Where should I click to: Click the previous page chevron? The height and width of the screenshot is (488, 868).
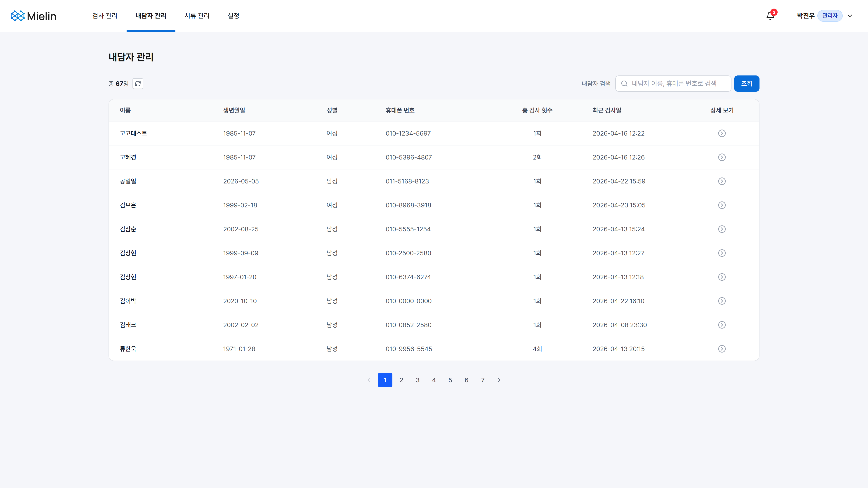pos(369,380)
